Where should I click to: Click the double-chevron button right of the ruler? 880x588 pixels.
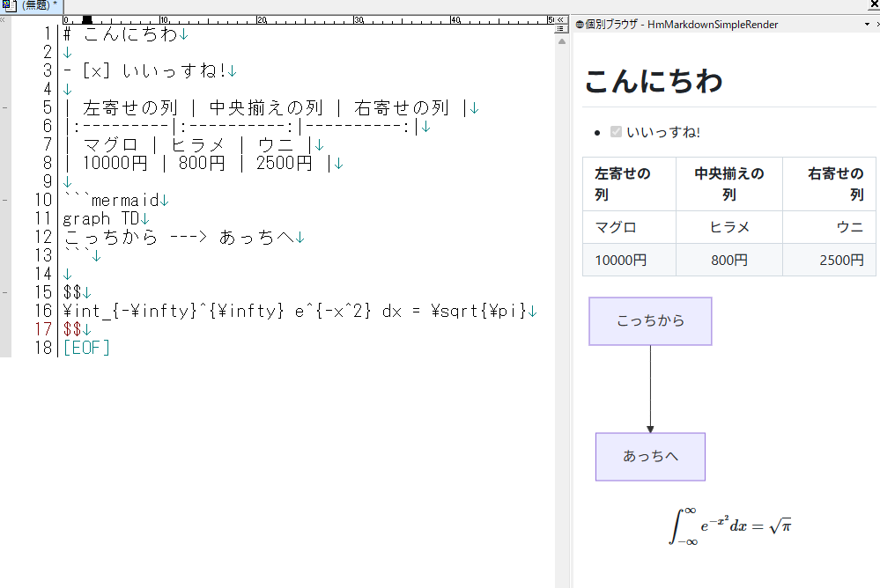tap(560, 19)
